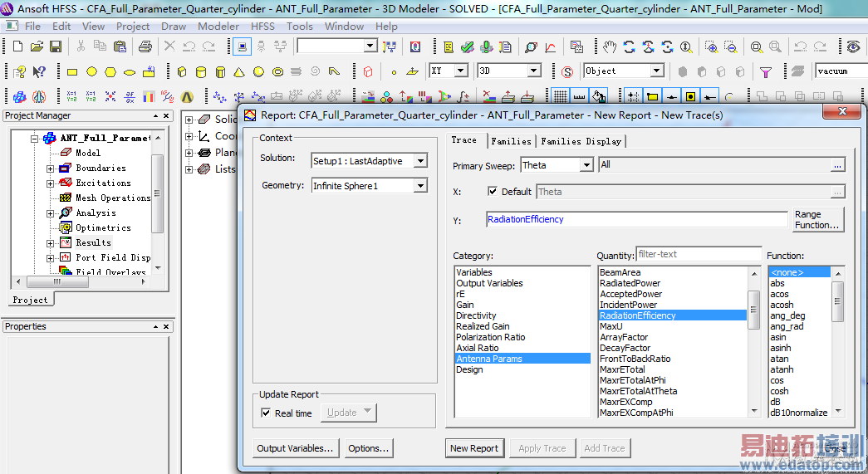Click the Options button
This screenshot has height=474, width=868.
coord(369,448)
